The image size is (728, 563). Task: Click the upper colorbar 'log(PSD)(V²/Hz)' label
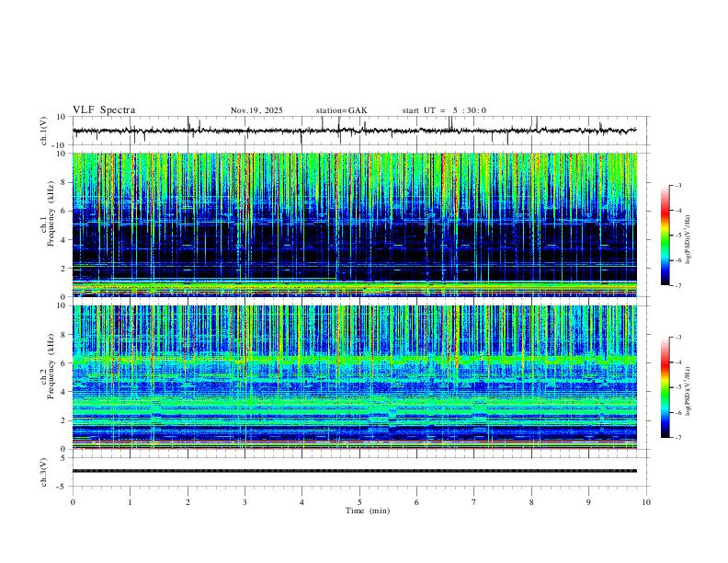[688, 239]
